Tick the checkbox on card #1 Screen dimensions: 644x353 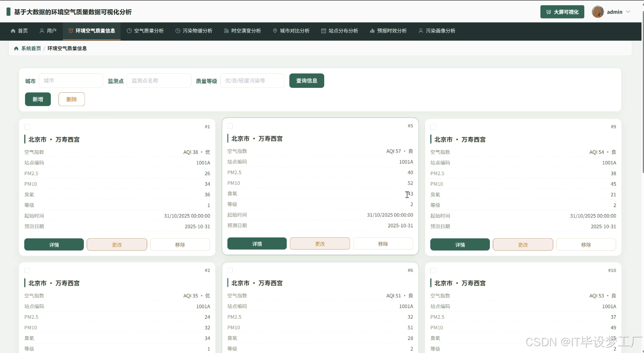(x=27, y=127)
